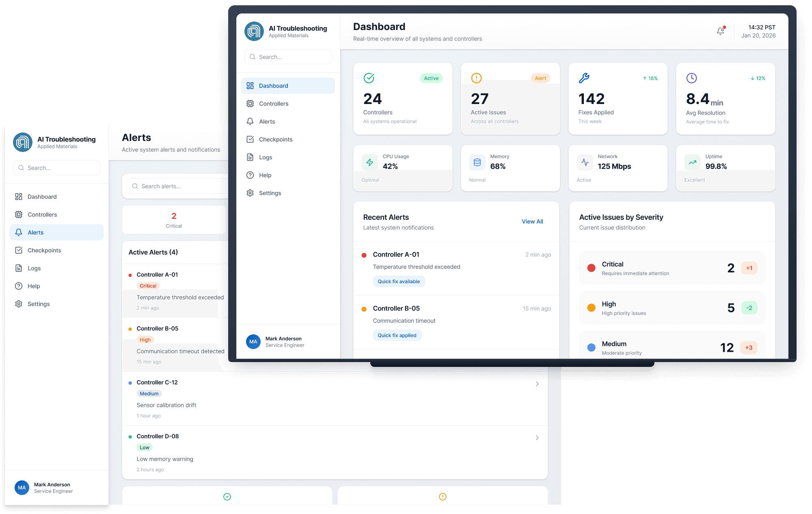The height and width of the screenshot is (514, 812).
Task: Click the alert circle icon on Active Issues card
Action: click(476, 78)
